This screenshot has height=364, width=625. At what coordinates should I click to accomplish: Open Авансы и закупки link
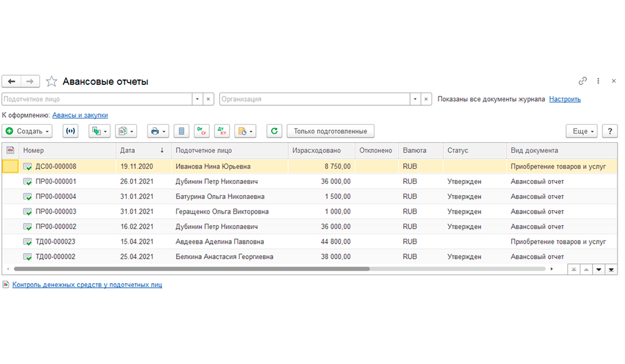80,115
